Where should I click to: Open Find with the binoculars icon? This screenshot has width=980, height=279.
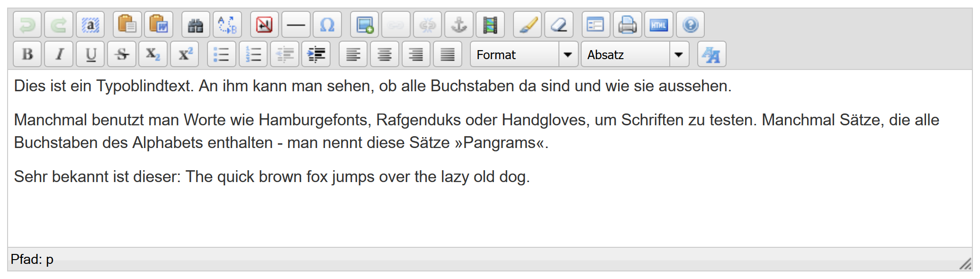click(x=196, y=25)
